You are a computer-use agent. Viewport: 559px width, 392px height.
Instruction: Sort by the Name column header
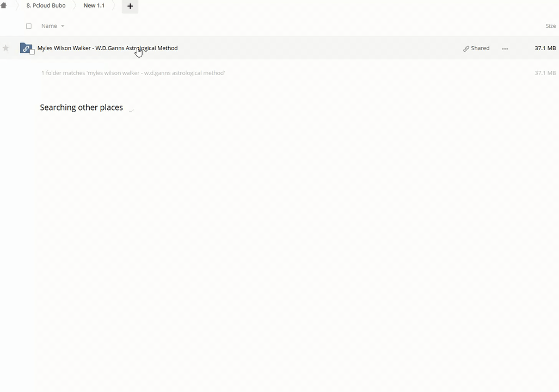click(x=49, y=26)
